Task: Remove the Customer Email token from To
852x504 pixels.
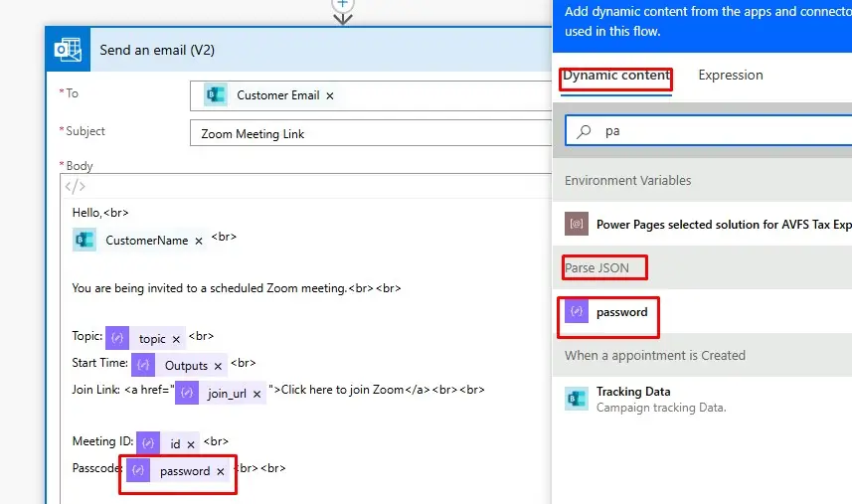Action: tap(330, 96)
